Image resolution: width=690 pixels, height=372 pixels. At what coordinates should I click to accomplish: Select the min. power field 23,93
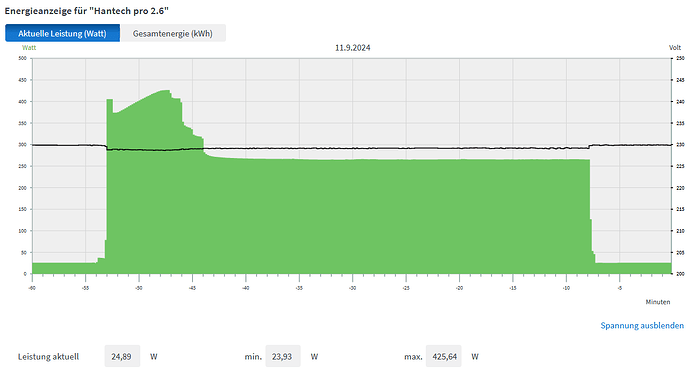pyautogui.click(x=283, y=356)
